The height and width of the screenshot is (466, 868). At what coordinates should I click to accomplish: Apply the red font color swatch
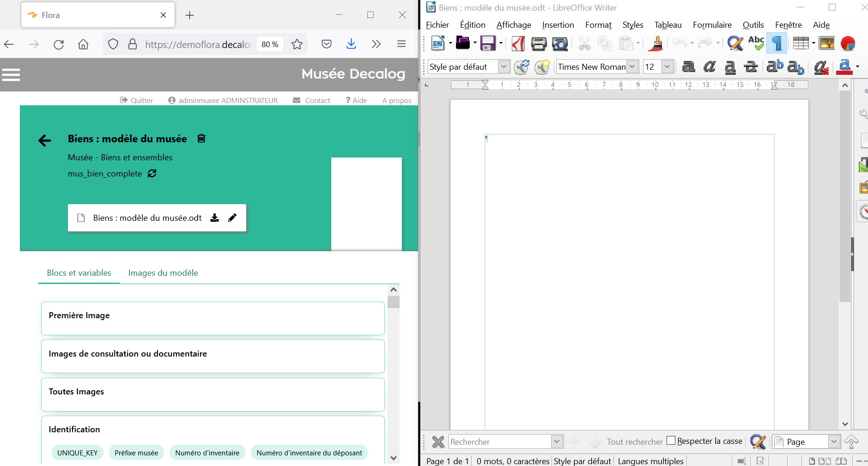pos(844,67)
